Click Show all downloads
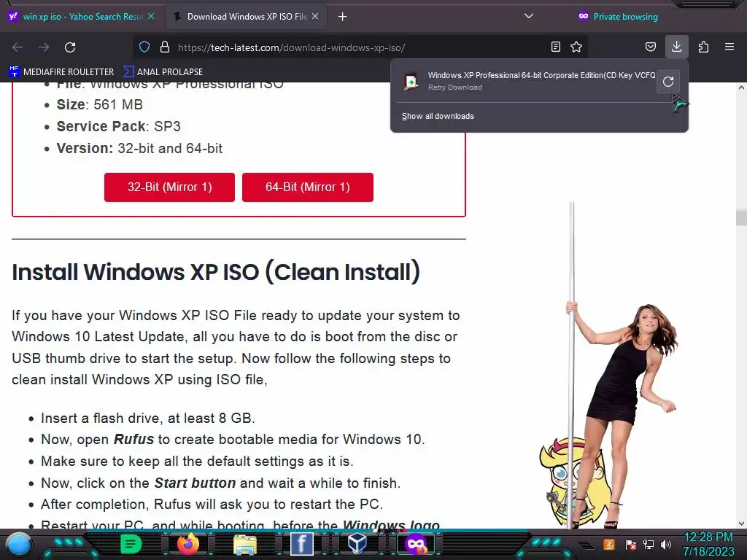The height and width of the screenshot is (560, 747). (438, 116)
